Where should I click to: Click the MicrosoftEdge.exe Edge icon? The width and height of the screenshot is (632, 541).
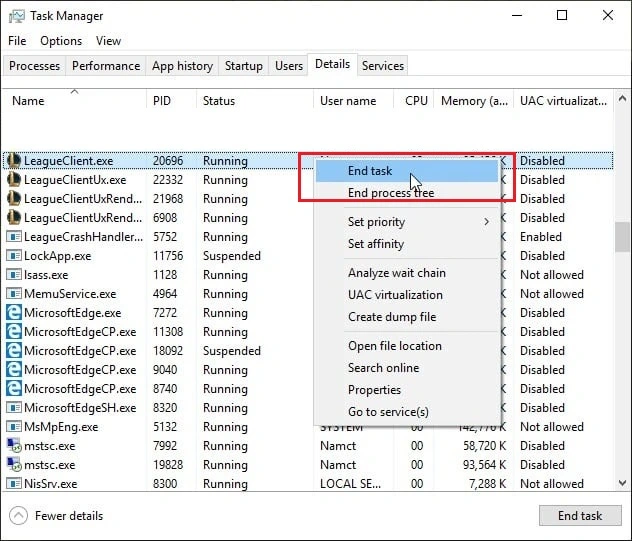coord(14,312)
